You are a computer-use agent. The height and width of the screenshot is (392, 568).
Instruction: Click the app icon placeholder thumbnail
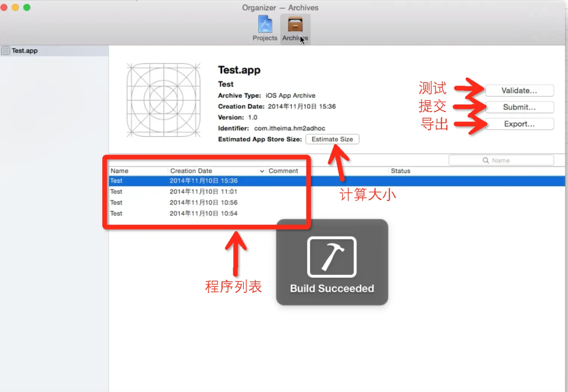(164, 100)
